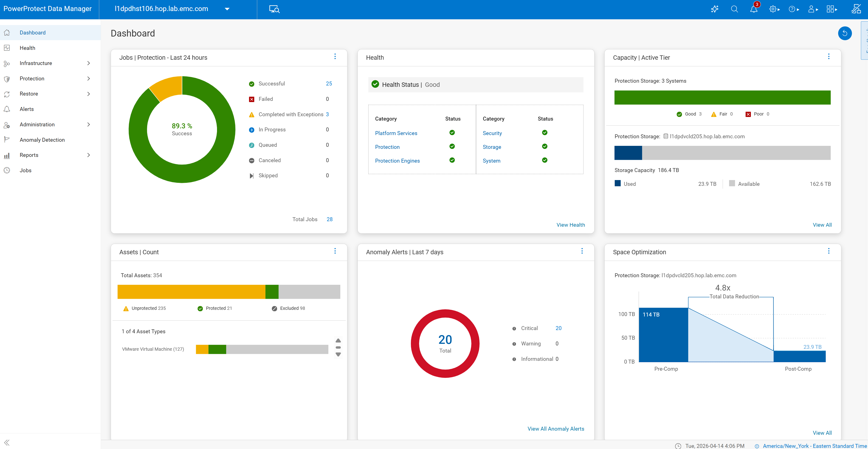This screenshot has width=868, height=449.
Task: Select Alerts in the left navigation
Action: pos(27,109)
